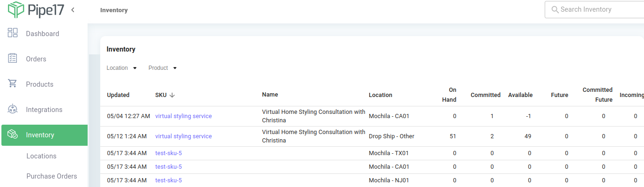
Task: Click the Mochila - TX01 location cell
Action: tap(389, 153)
